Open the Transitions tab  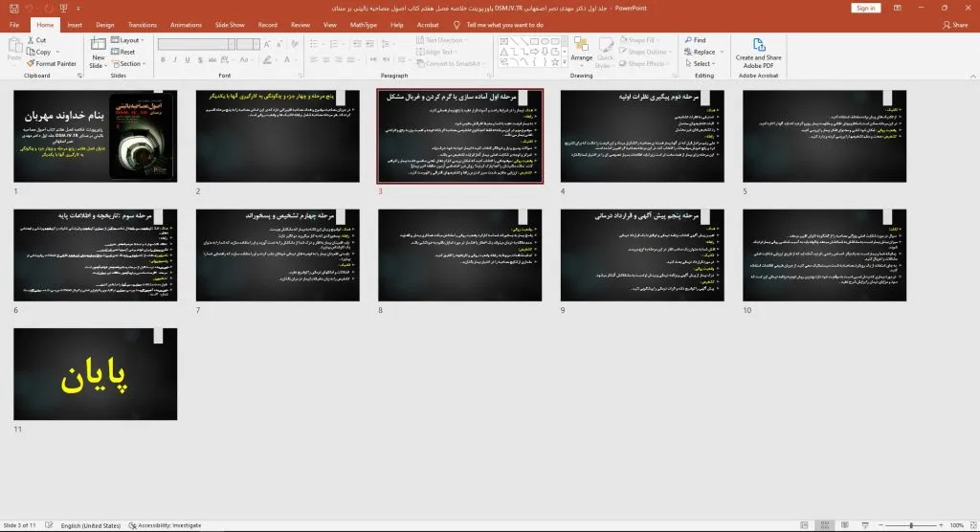(x=142, y=24)
